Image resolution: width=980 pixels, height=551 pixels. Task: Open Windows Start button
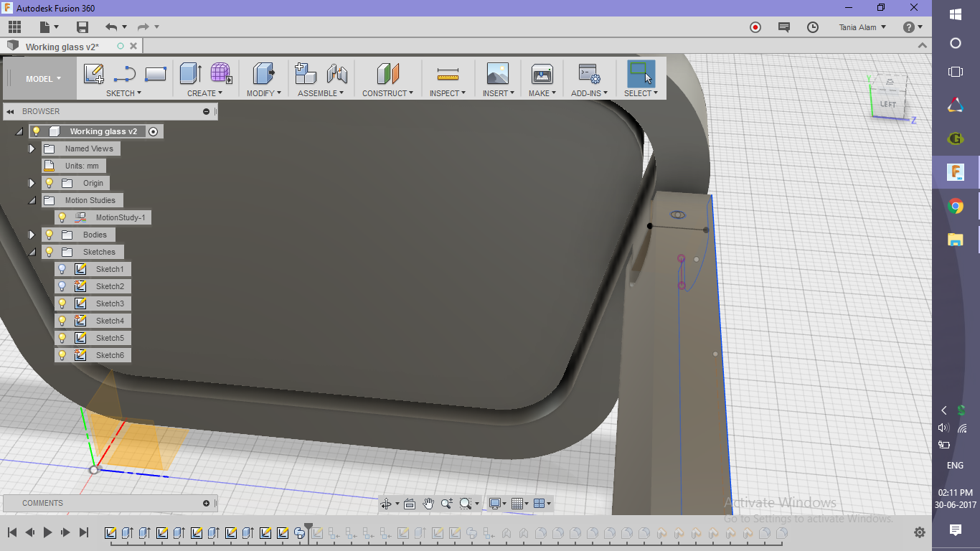pos(955,14)
